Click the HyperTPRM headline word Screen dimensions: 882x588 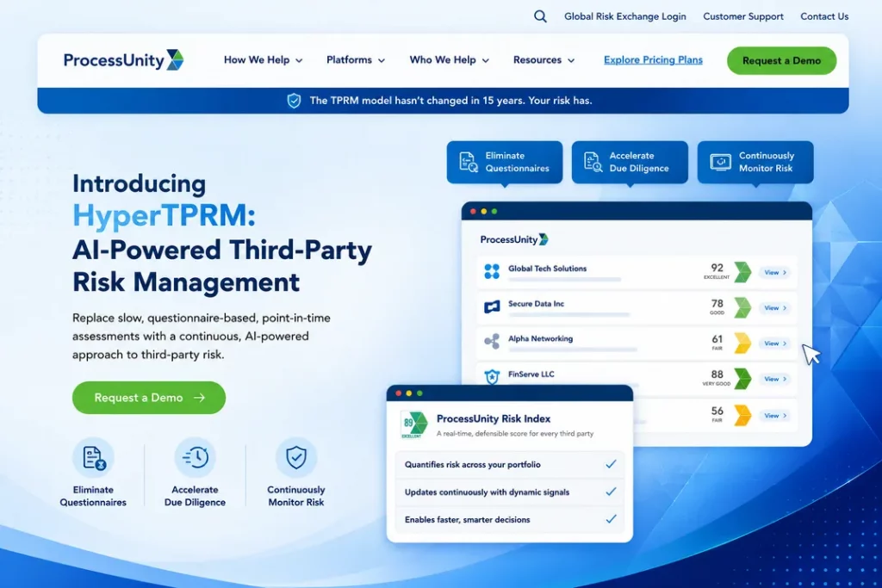click(x=164, y=216)
